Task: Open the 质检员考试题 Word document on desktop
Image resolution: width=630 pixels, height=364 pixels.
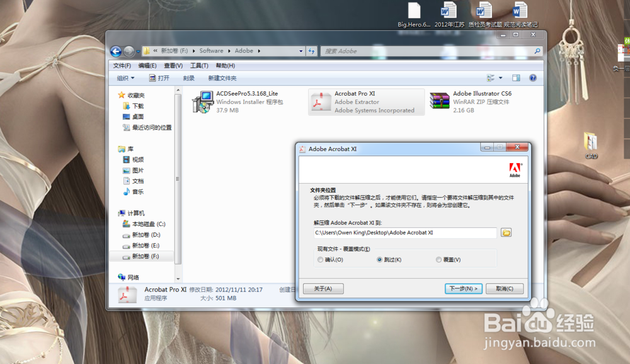Action: coord(485,15)
